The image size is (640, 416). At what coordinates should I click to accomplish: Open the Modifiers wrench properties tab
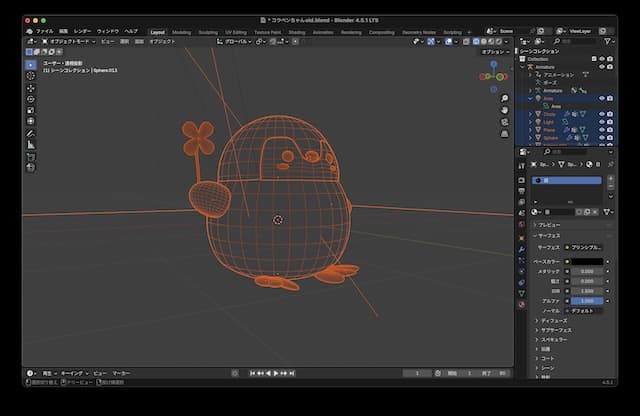(x=522, y=249)
